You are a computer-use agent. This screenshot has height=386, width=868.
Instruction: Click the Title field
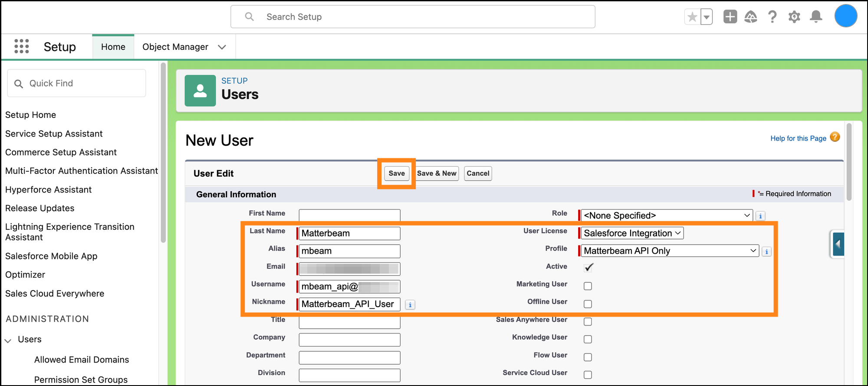pyautogui.click(x=349, y=322)
